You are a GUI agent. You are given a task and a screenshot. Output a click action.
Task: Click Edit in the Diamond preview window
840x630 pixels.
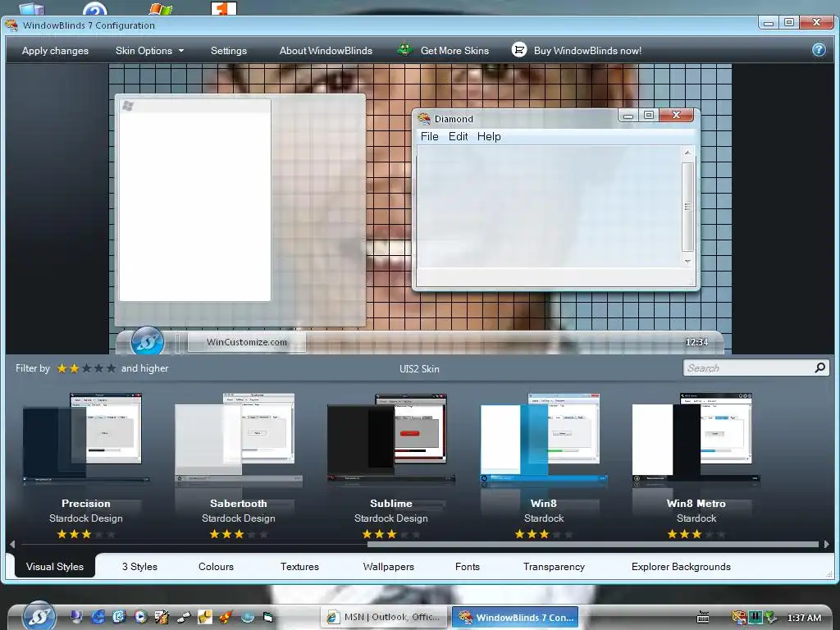(x=458, y=137)
